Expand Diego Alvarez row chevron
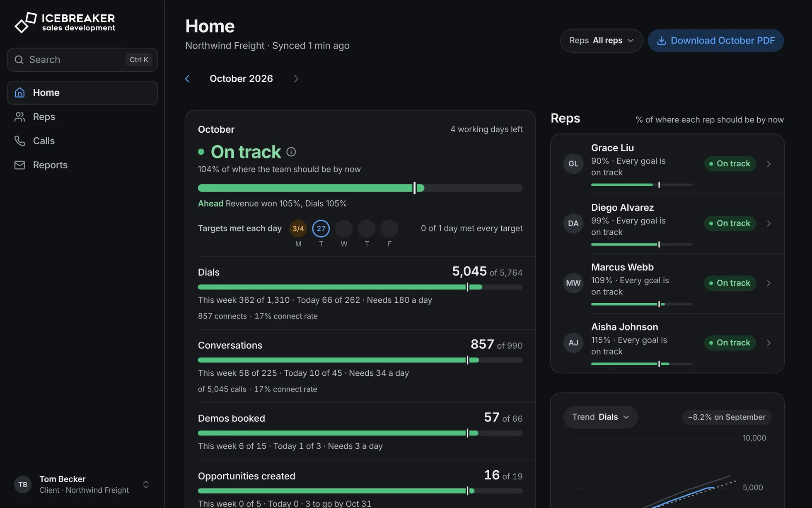Screen dimensions: 812x508 coord(769,224)
